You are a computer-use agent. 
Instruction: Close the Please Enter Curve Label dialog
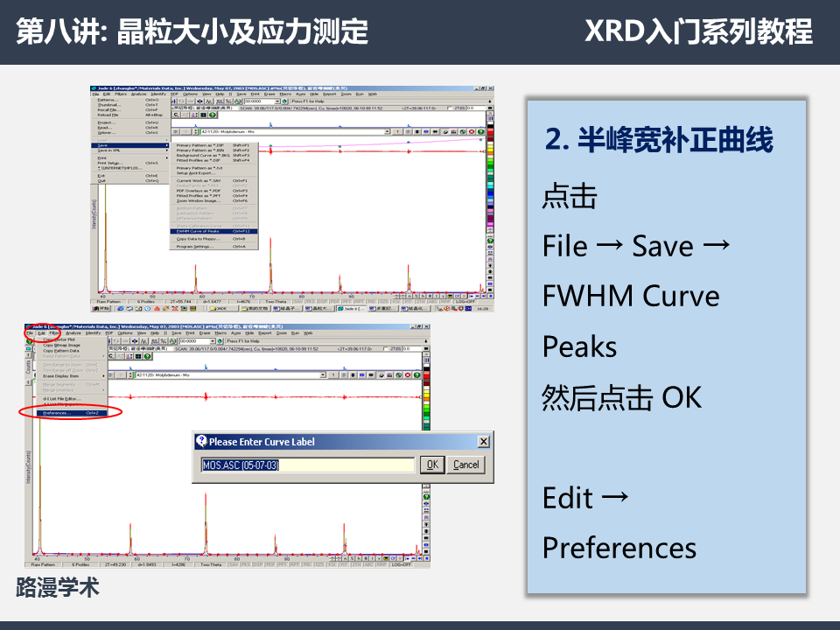tap(483, 441)
